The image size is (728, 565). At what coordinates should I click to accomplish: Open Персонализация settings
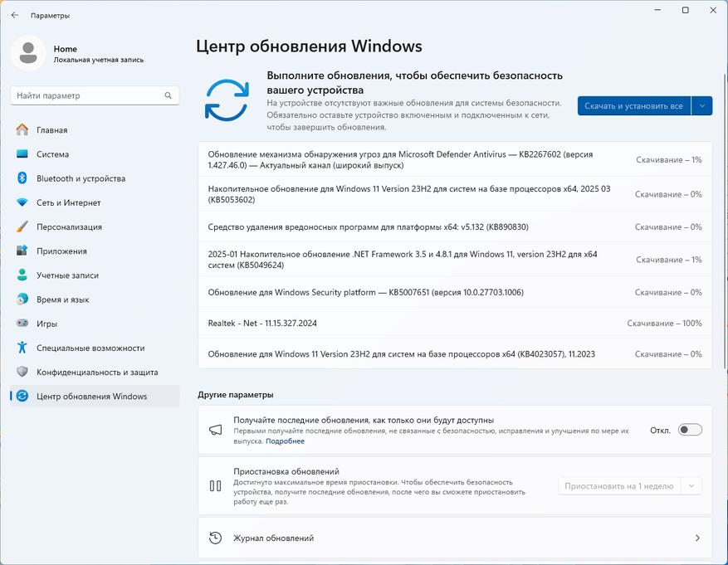(95, 226)
